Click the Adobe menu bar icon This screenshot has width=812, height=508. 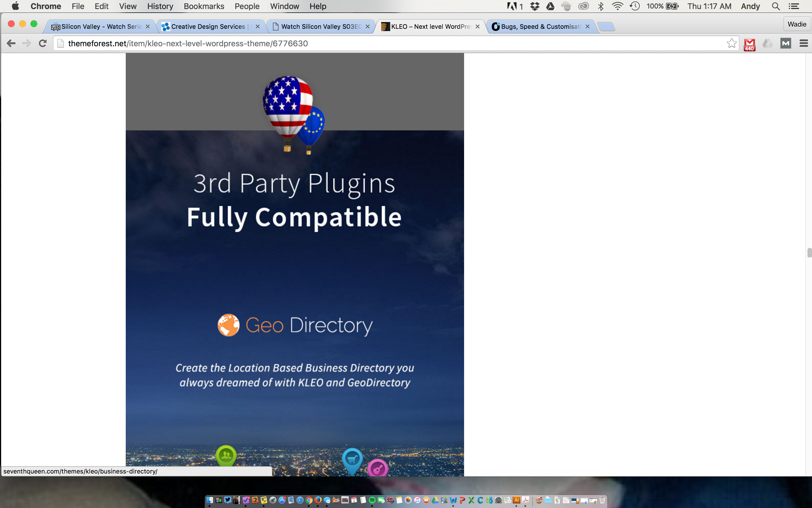[515, 6]
